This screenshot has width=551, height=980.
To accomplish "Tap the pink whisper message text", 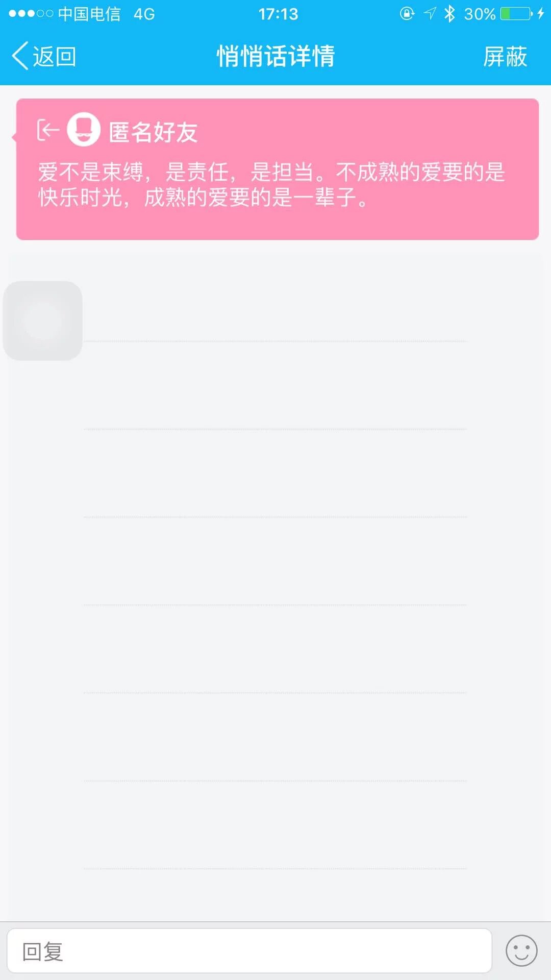I will (x=271, y=185).
